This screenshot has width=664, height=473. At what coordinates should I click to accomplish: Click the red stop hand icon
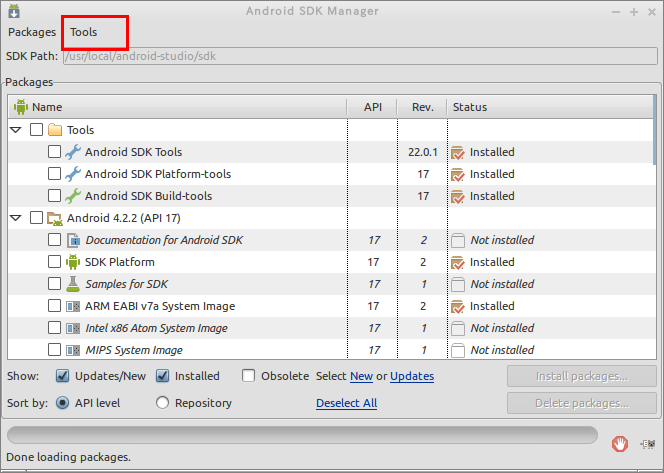(x=620, y=444)
